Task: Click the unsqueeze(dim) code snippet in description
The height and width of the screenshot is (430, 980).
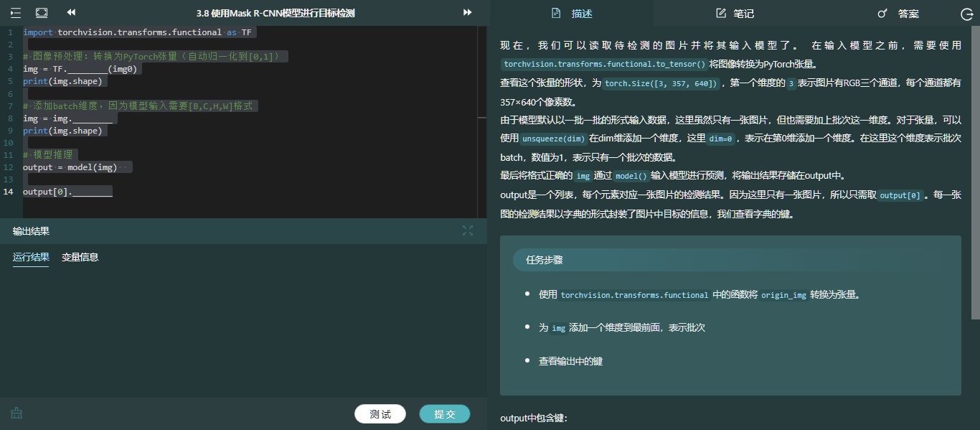Action: point(553,139)
